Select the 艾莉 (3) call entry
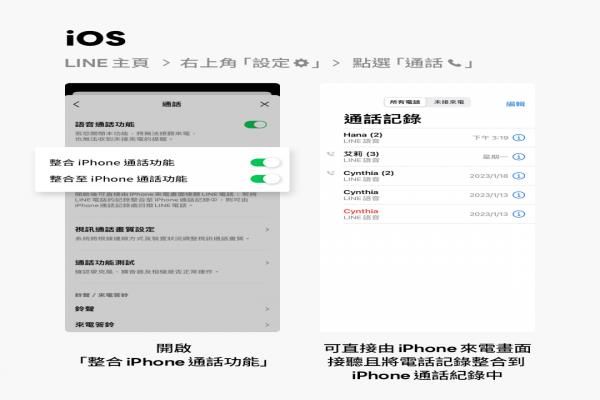The height and width of the screenshot is (400, 600). point(427,157)
